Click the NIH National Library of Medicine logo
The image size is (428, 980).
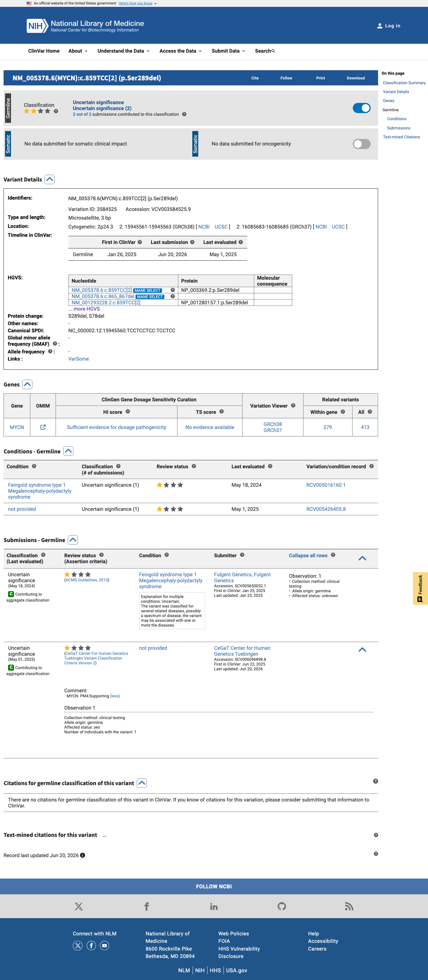point(86,26)
